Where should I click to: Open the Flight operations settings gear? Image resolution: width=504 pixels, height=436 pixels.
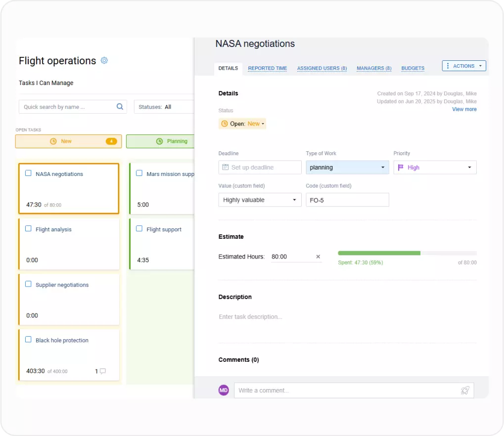pos(104,60)
